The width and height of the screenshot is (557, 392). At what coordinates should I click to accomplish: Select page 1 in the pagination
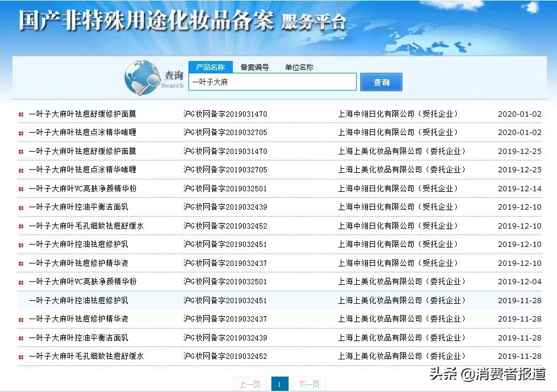280,384
